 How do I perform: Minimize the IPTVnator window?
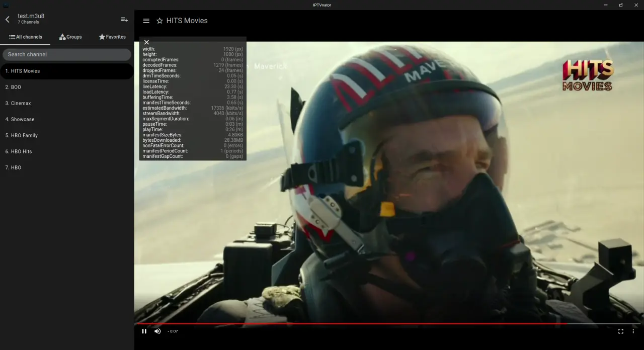[x=605, y=5]
